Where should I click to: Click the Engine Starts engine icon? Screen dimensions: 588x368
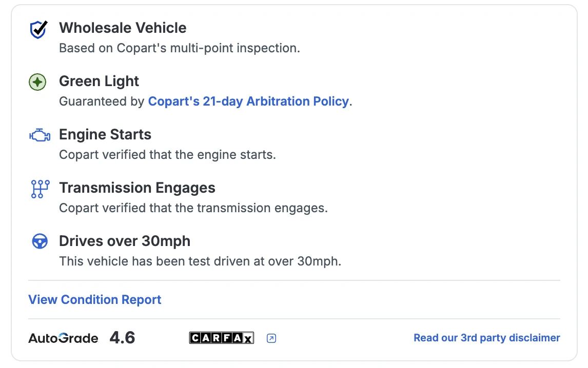(40, 135)
